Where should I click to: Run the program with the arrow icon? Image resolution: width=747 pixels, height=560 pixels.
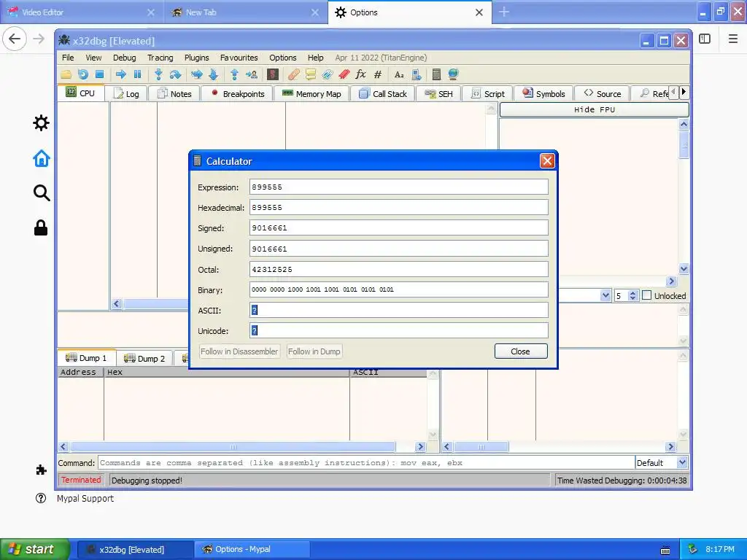tap(121, 74)
